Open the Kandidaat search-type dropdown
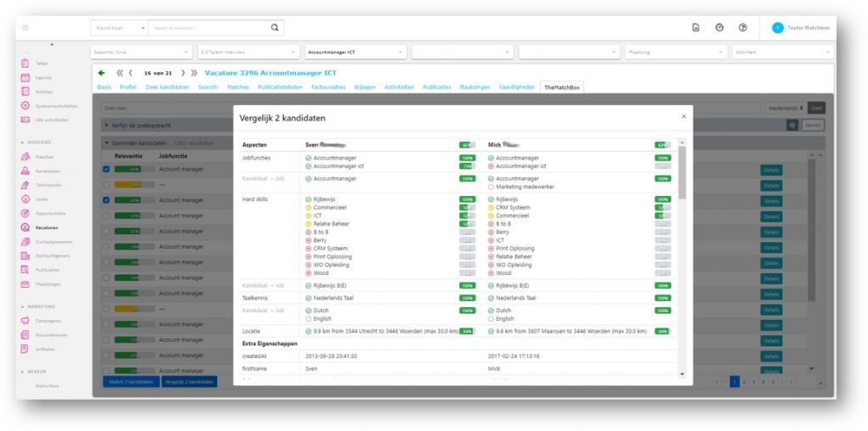 click(120, 28)
